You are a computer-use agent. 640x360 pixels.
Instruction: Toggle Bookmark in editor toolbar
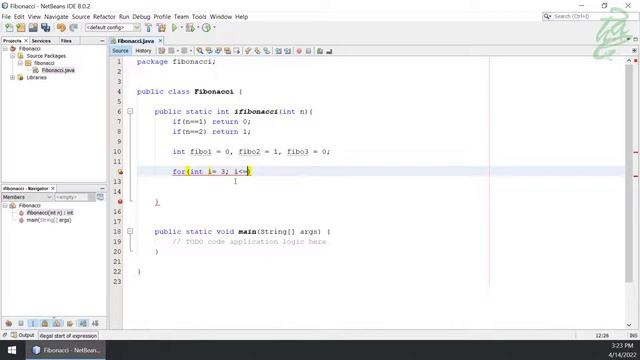267,51
